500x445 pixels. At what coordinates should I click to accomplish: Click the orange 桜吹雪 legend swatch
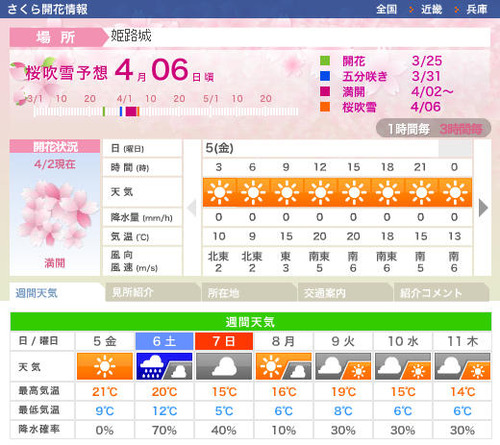click(325, 107)
